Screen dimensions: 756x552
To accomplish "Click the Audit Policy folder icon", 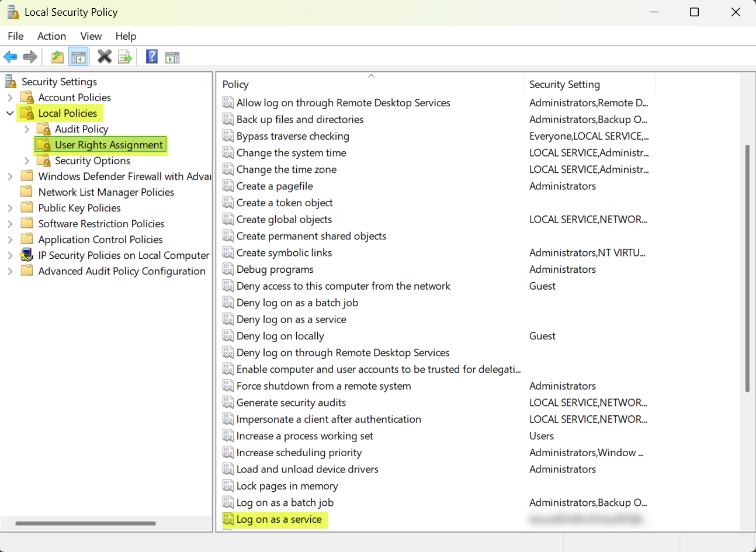I will coord(44,129).
